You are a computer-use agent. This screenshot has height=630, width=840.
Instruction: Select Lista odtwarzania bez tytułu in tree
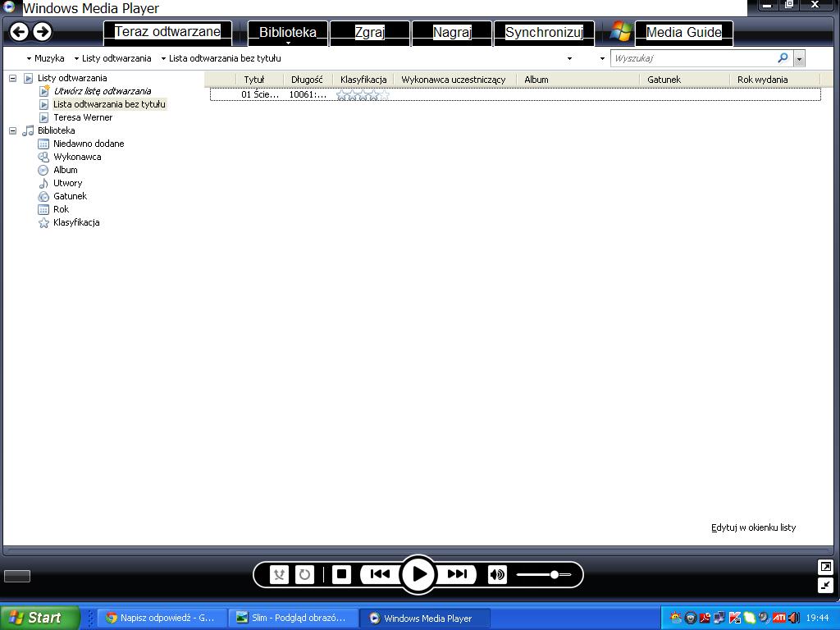[109, 104]
